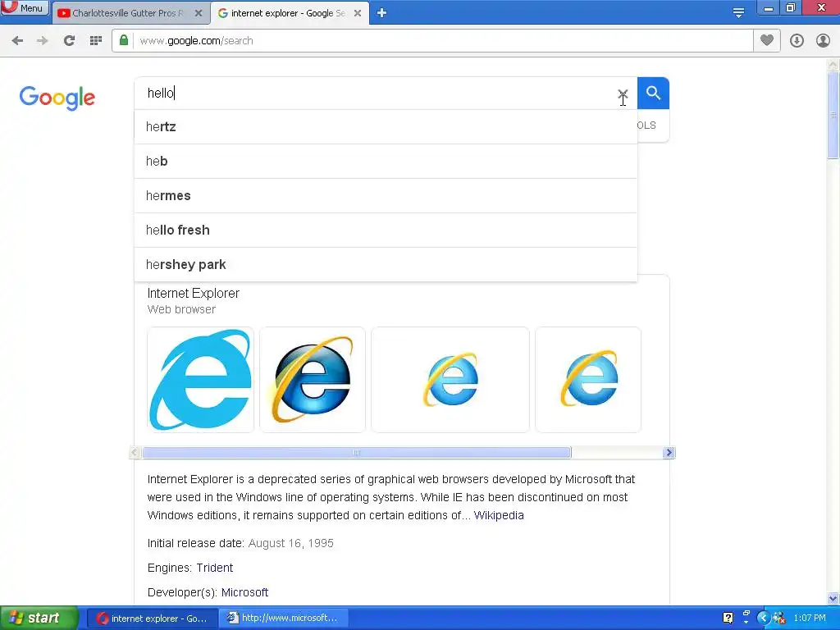Open the third Internet Explorer logo image
Viewport: 840px width, 630px height.
coord(450,380)
